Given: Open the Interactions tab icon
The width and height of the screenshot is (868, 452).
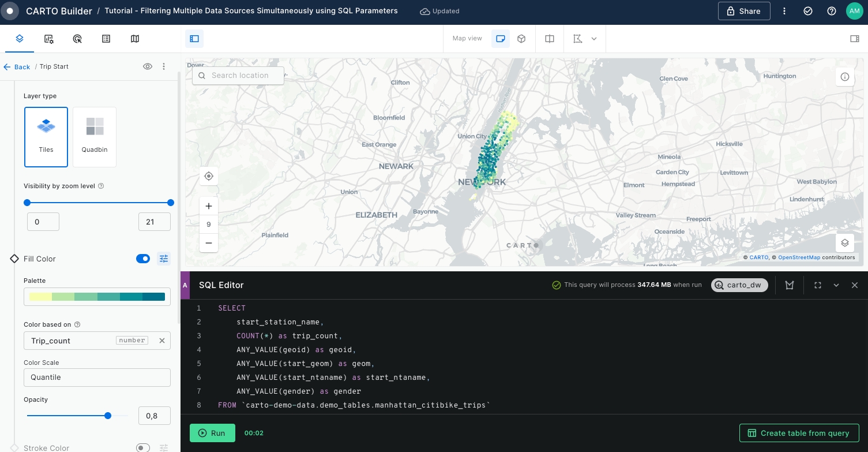Looking at the screenshot, I should [78, 39].
